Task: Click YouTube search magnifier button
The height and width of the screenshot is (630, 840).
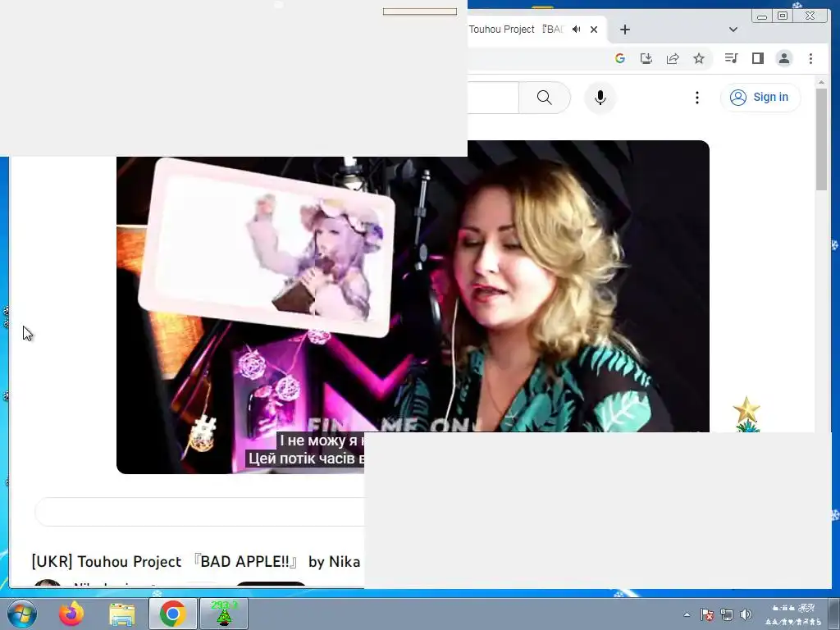Action: point(545,98)
